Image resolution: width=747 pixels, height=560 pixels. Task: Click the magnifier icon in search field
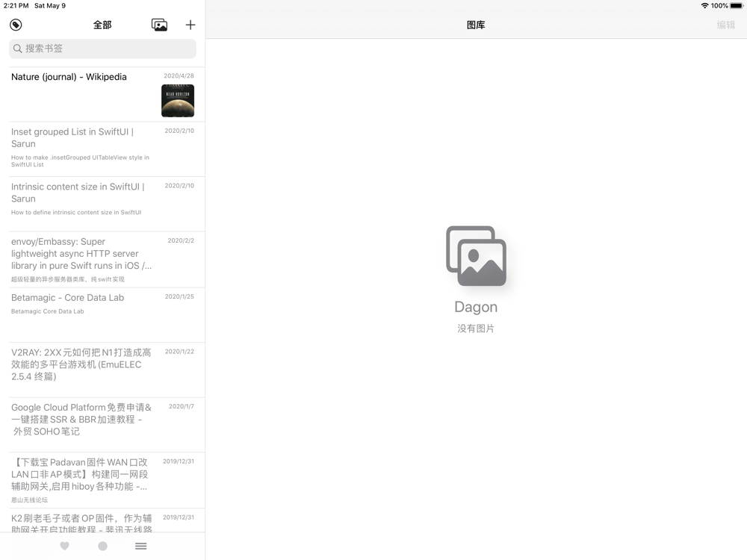[18, 49]
